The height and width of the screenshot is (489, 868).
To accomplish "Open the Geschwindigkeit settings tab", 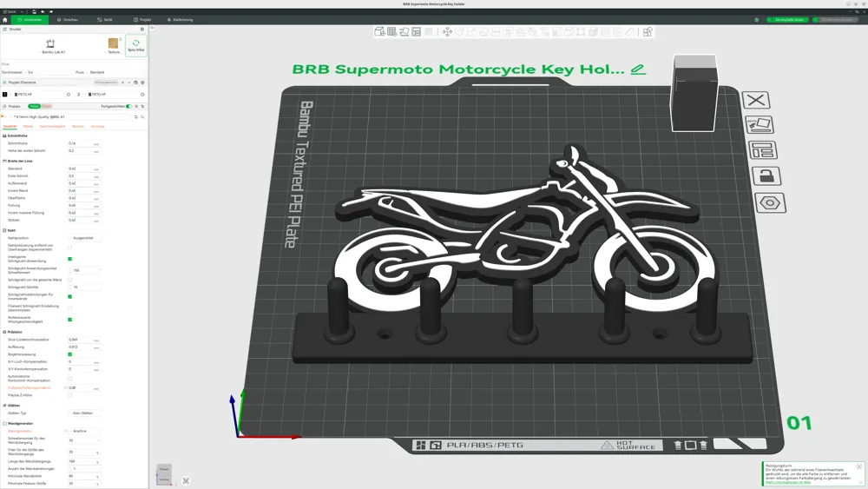I will point(53,126).
